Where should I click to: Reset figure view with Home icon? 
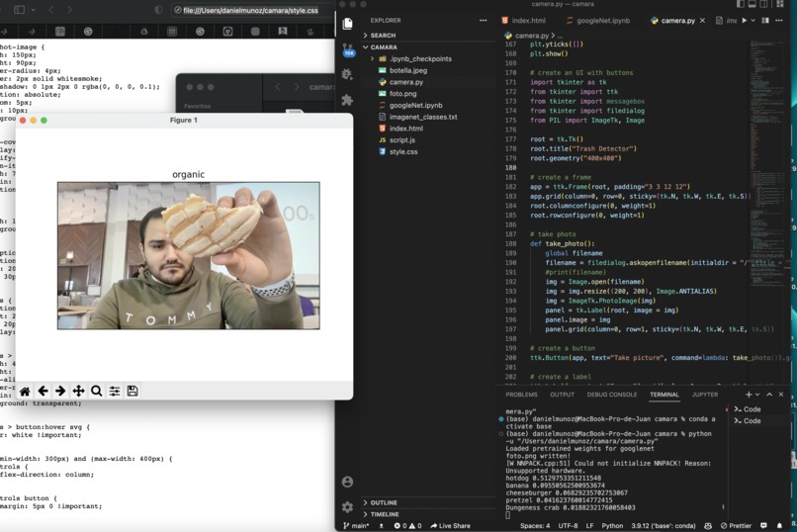[25, 391]
